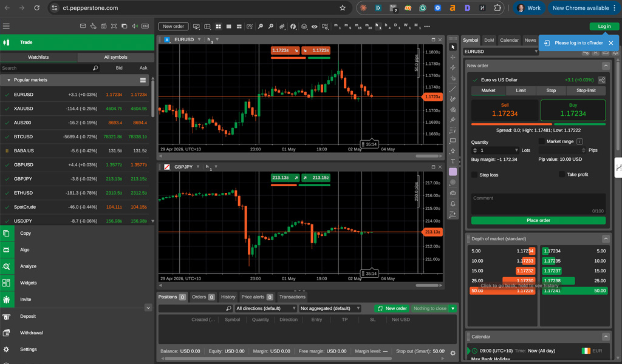Image resolution: width=622 pixels, height=364 pixels.
Task: Enable the Market range checkbox
Action: [x=541, y=141]
